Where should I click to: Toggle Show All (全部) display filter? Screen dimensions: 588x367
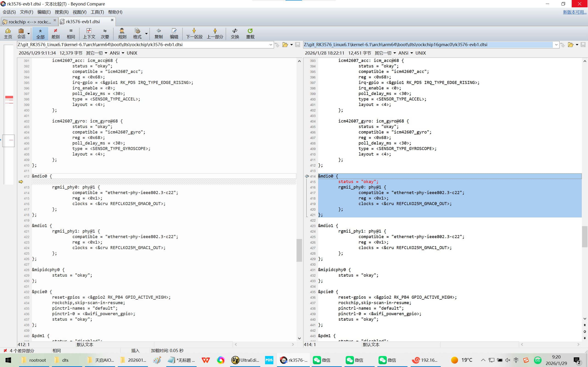(40, 33)
